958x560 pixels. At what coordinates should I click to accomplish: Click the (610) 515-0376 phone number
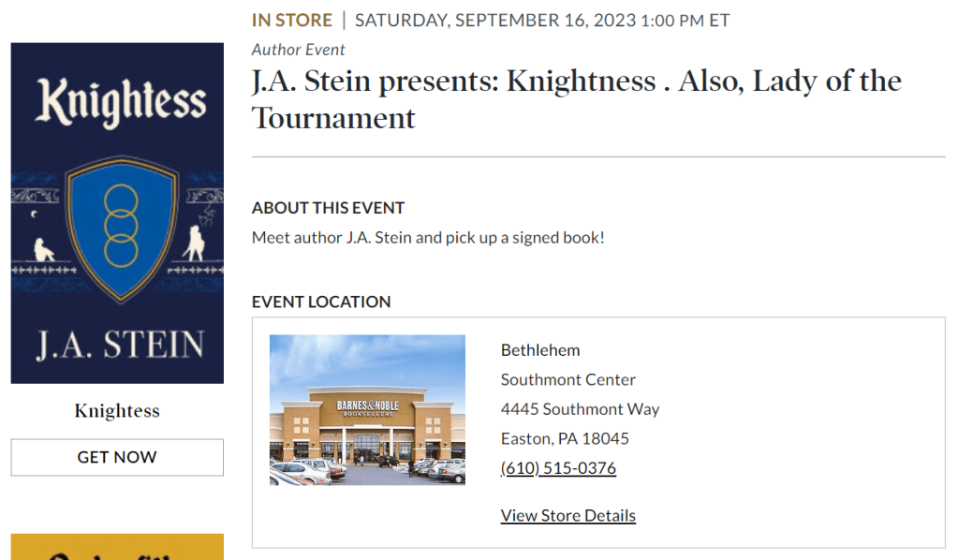558,467
